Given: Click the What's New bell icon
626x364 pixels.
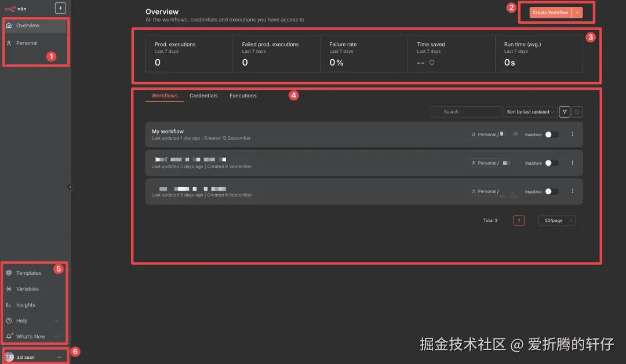Looking at the screenshot, I should point(9,336).
